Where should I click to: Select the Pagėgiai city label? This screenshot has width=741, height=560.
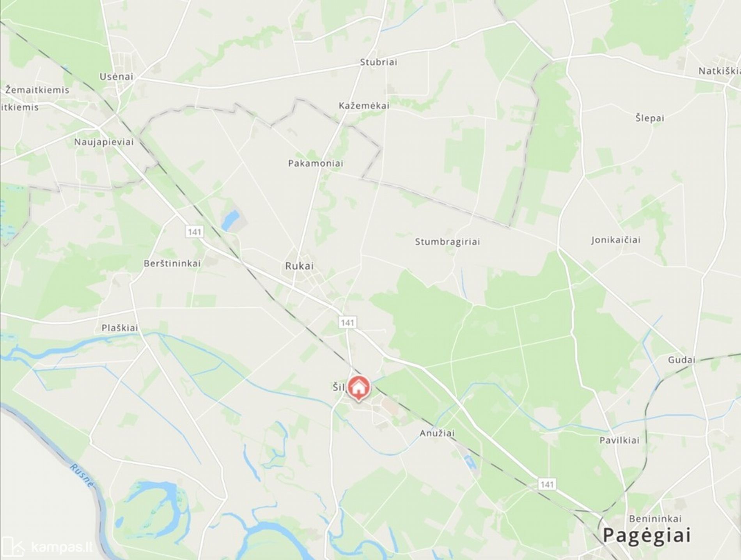tap(647, 535)
